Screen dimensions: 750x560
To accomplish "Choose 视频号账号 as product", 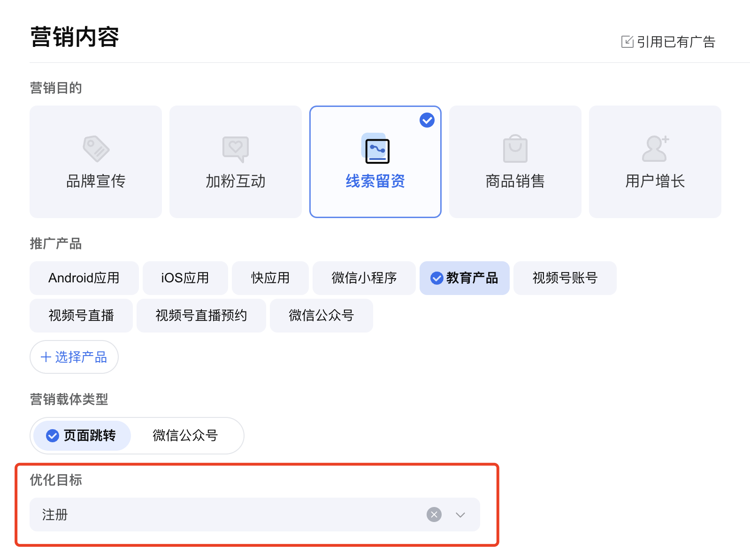I will click(x=565, y=278).
